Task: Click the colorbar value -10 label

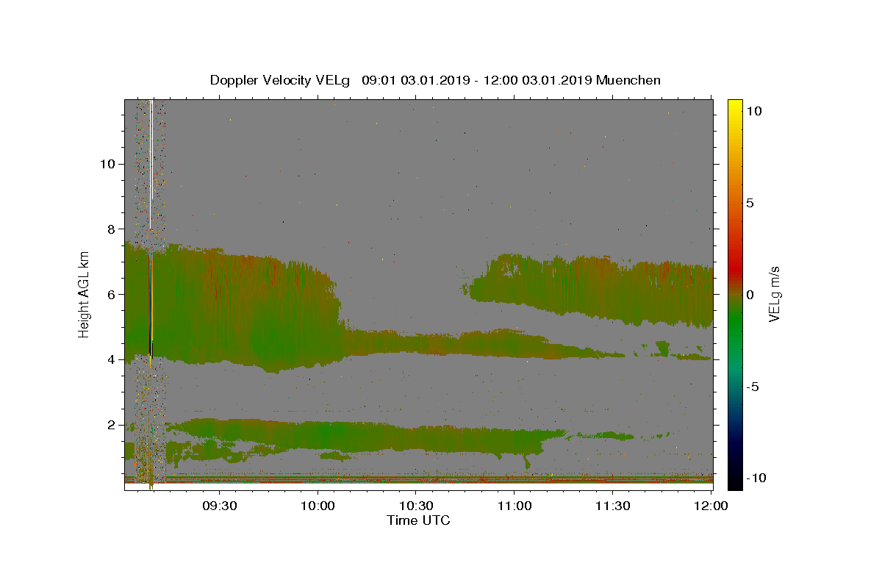Action: pos(756,478)
